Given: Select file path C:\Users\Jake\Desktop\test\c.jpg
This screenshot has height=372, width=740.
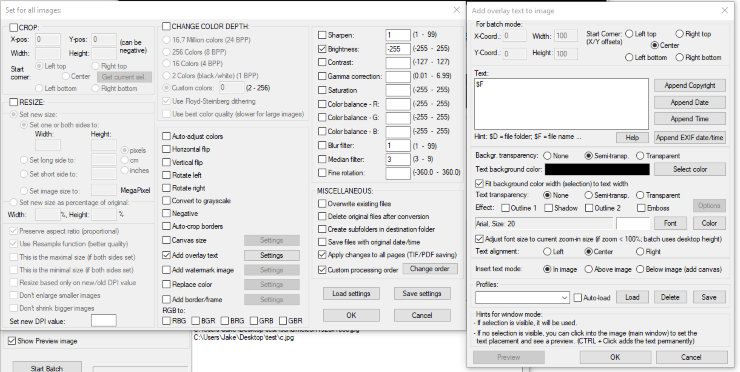Looking at the screenshot, I should tap(244, 338).
